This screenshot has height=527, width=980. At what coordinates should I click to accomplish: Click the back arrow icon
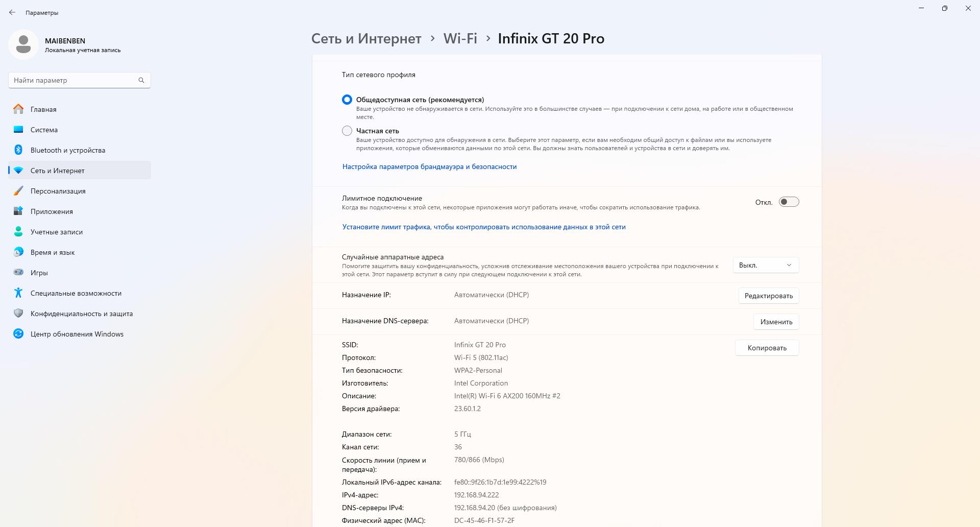click(12, 12)
